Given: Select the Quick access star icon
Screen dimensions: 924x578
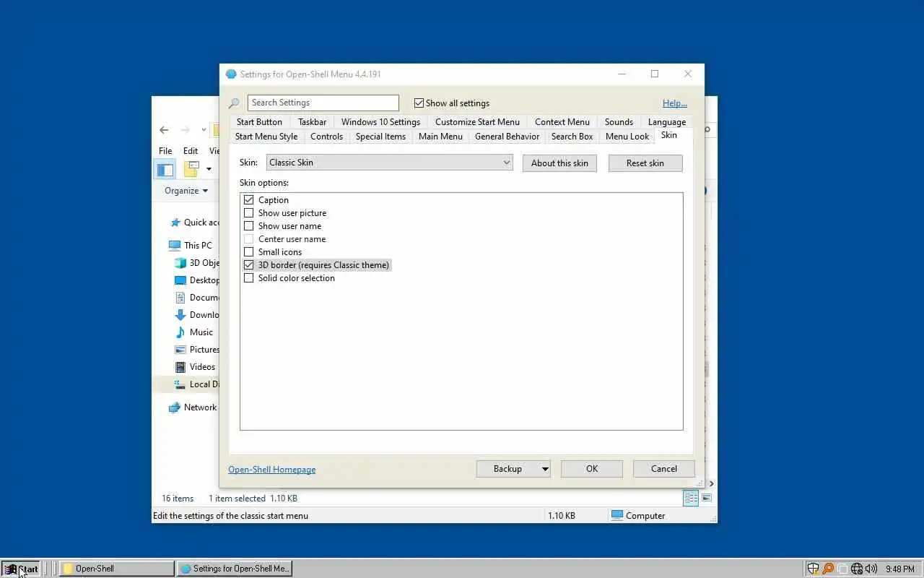Looking at the screenshot, I should tap(175, 223).
